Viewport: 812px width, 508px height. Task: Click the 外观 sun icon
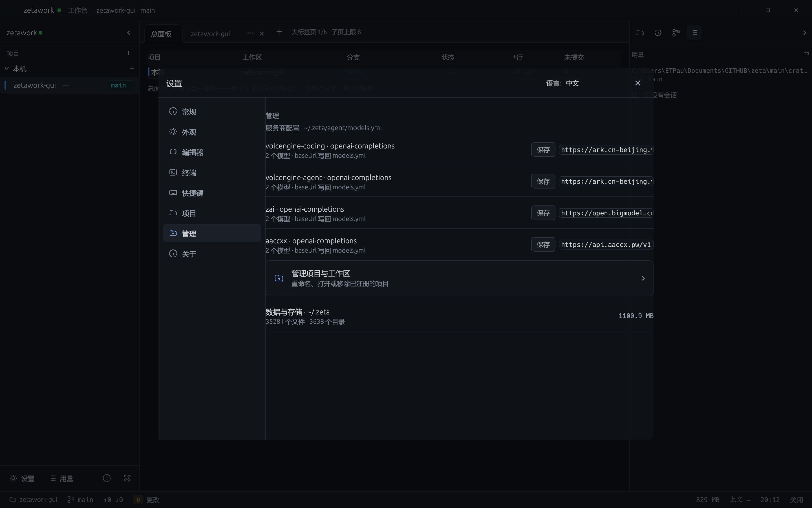pyautogui.click(x=173, y=132)
